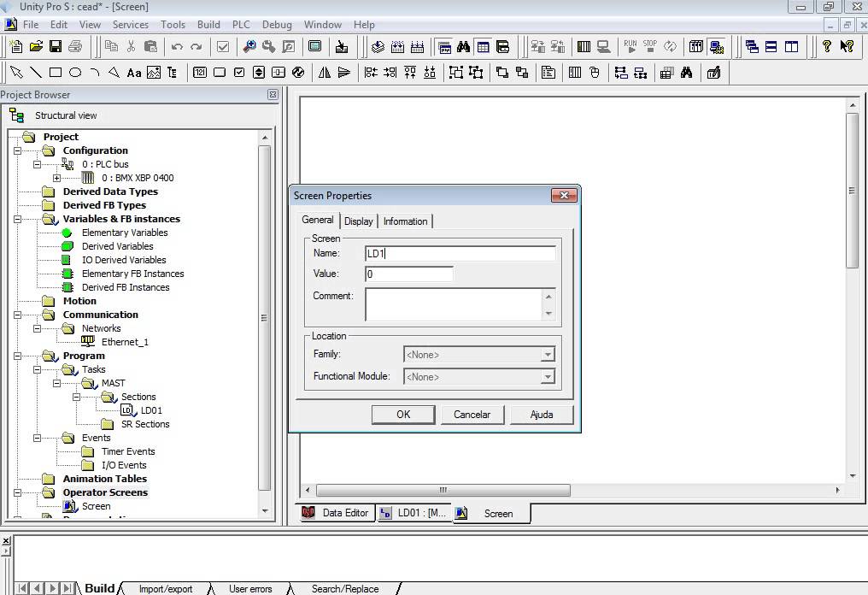Switch to the Information tab

click(x=405, y=221)
